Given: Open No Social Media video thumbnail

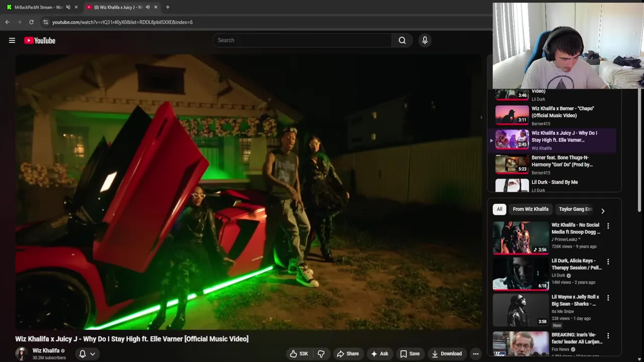Looking at the screenshot, I should [520, 237].
